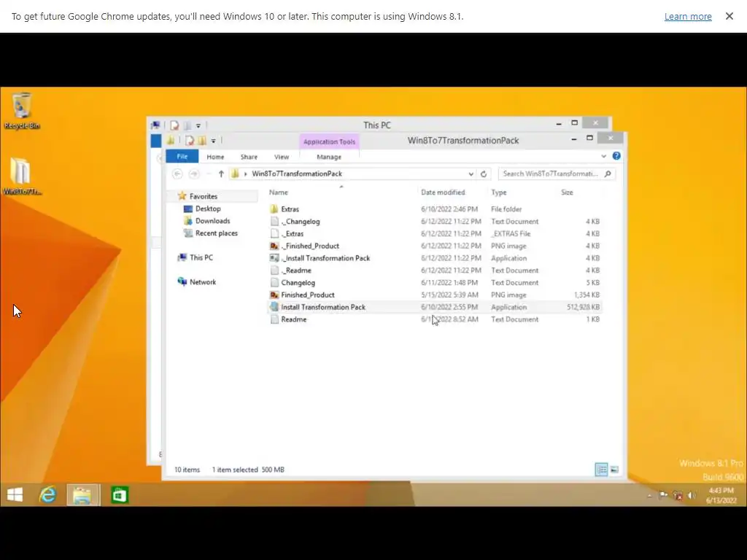The width and height of the screenshot is (747, 560).
Task: Click the New folder quick access icon
Action: coord(202,141)
